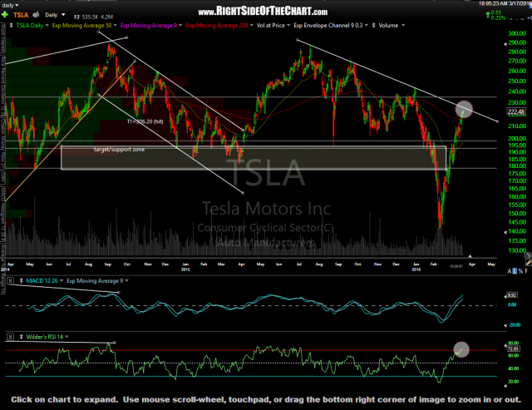Click the gray circle highlight on the price chart
The height and width of the screenshot is (410, 532).
(464, 109)
